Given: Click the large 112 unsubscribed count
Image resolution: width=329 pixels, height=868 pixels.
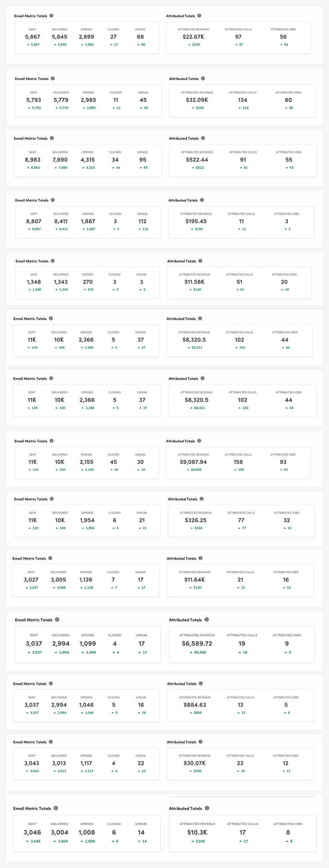Looking at the screenshot, I should pyautogui.click(x=142, y=221).
